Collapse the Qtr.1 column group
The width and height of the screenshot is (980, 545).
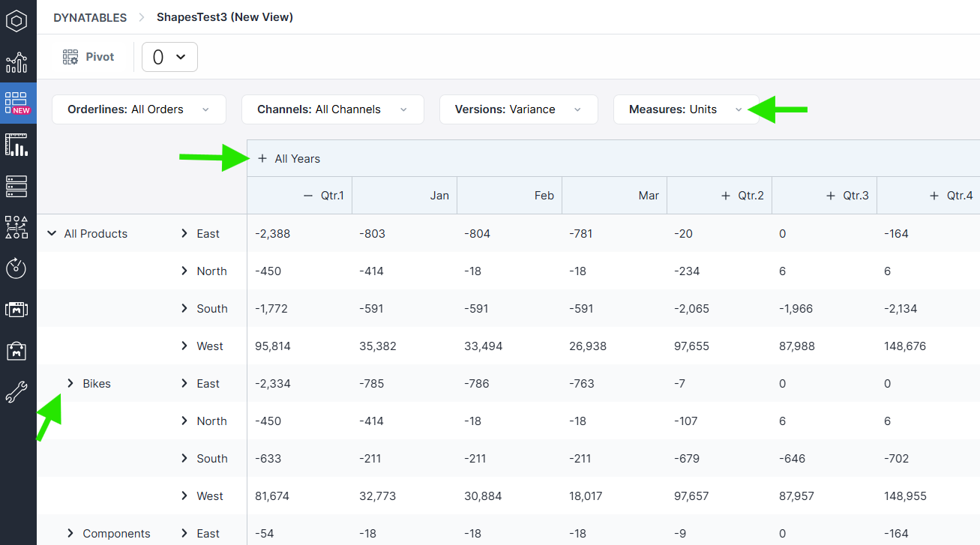click(307, 196)
